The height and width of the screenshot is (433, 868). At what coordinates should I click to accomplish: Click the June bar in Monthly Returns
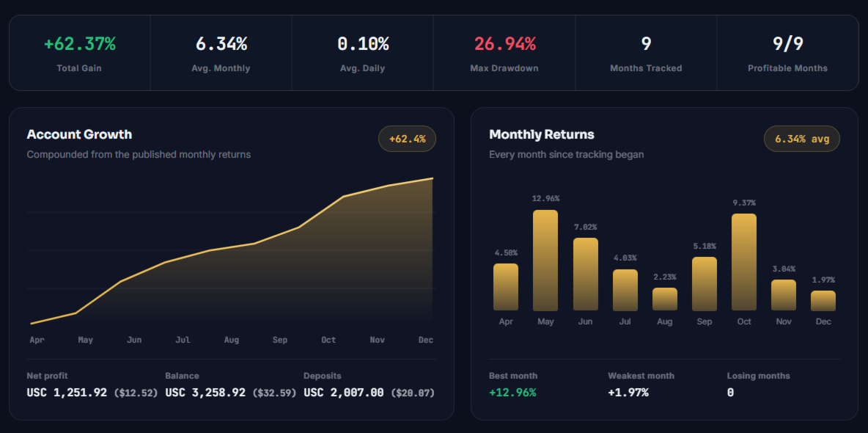586,274
